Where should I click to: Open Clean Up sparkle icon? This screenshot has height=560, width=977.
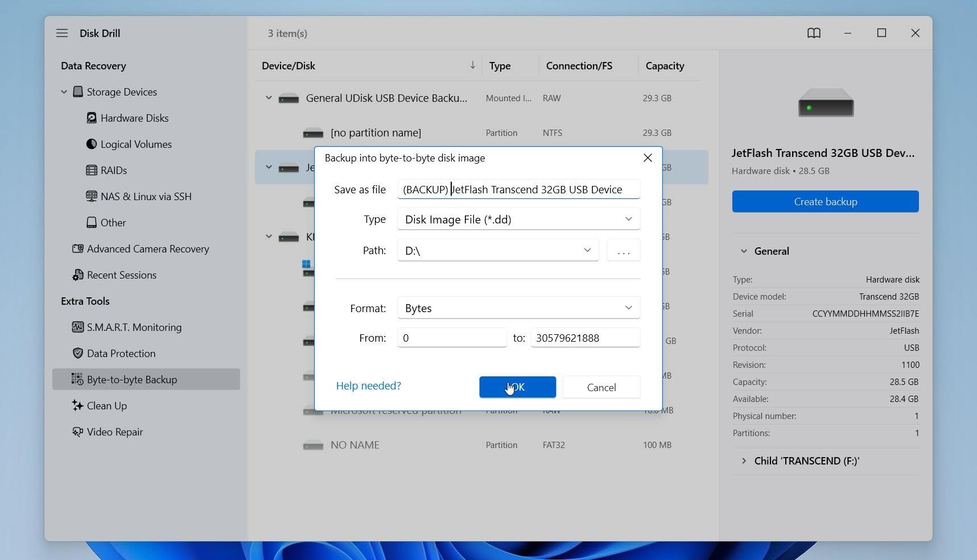[78, 406]
